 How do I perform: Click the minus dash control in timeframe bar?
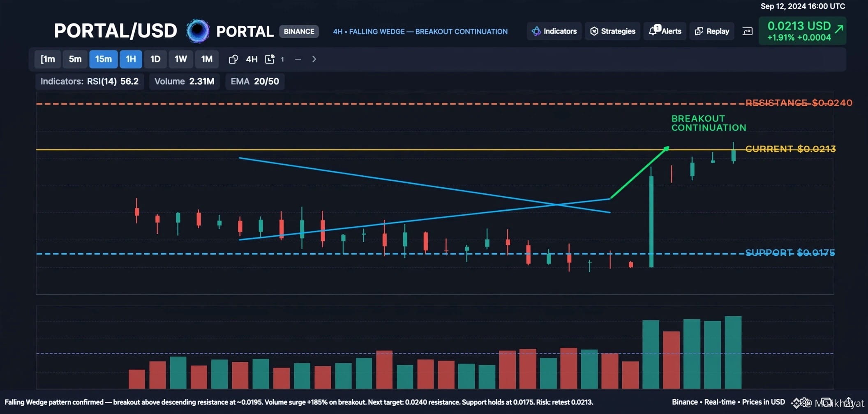298,59
